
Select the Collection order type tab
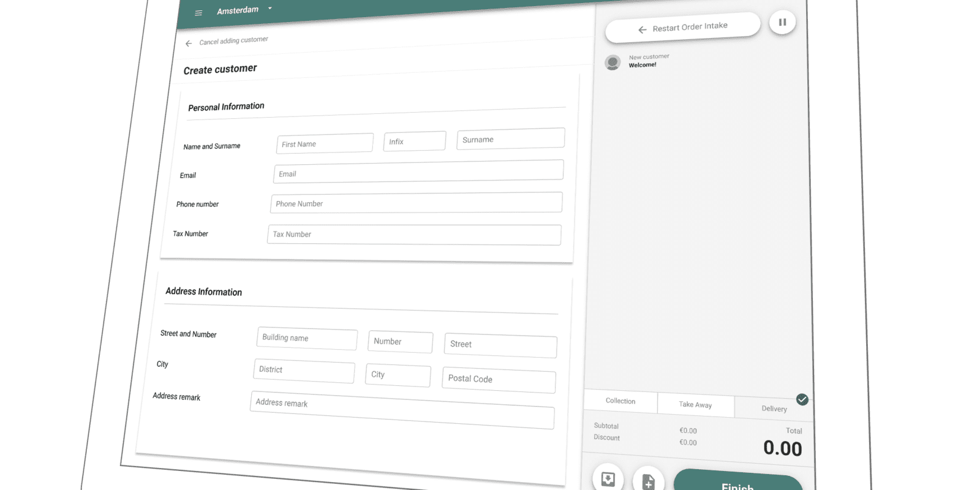pos(620,401)
